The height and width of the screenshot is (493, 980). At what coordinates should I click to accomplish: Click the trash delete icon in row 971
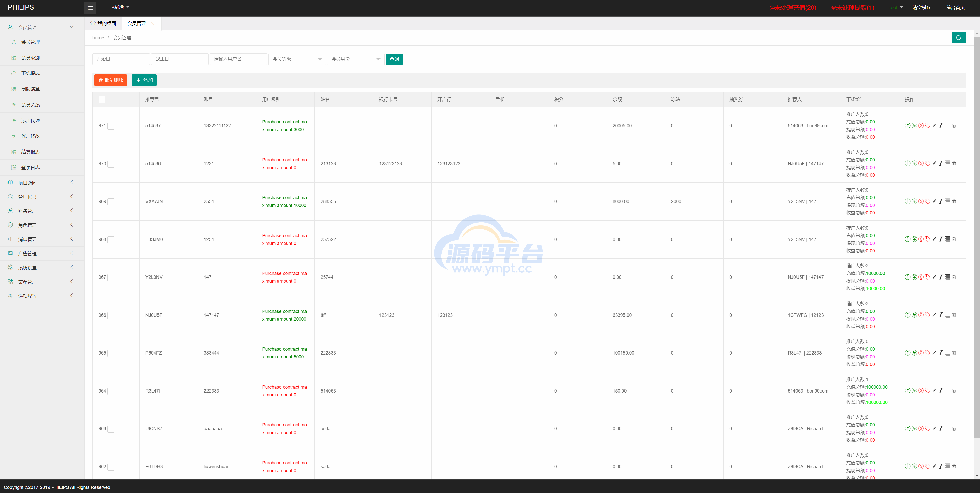point(954,125)
